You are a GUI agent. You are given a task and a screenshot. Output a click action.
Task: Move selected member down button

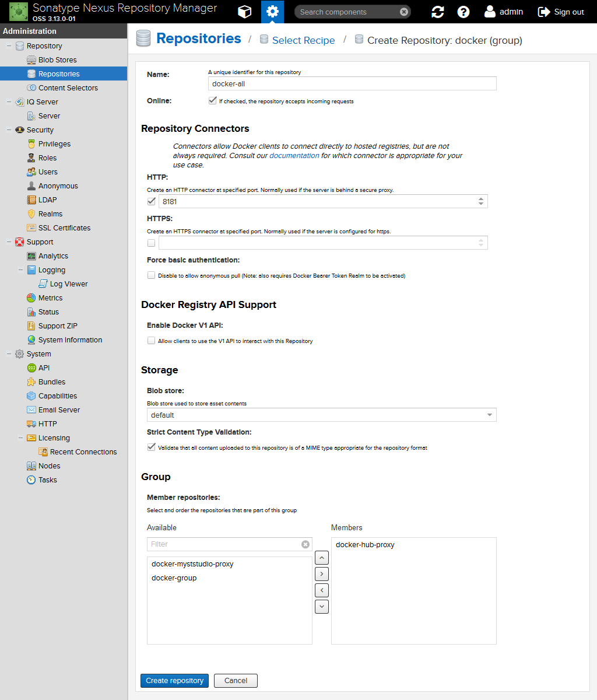[x=322, y=607]
